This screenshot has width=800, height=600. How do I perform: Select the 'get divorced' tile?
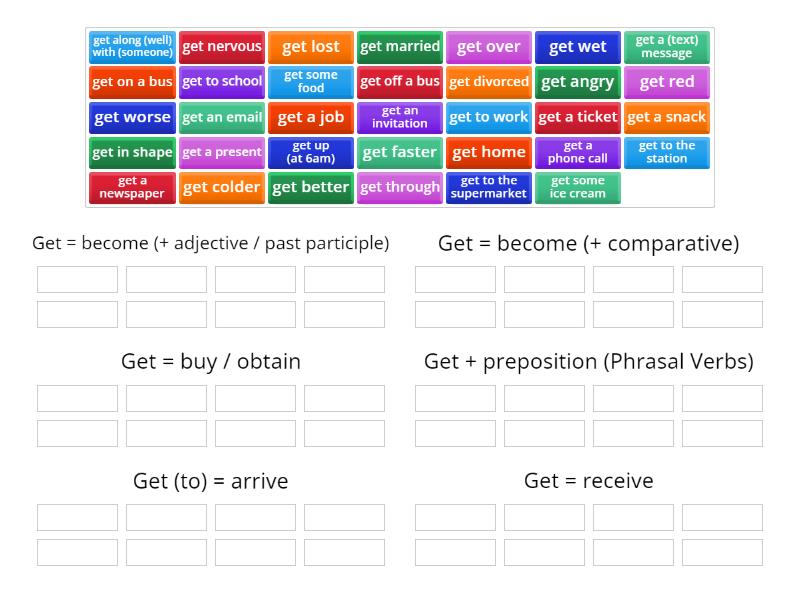pyautogui.click(x=489, y=82)
